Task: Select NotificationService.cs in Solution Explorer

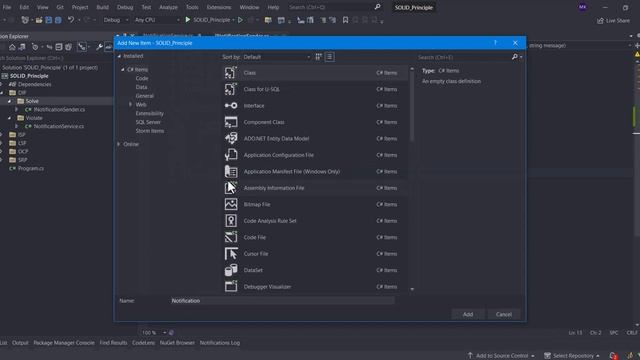Action: click(58, 127)
